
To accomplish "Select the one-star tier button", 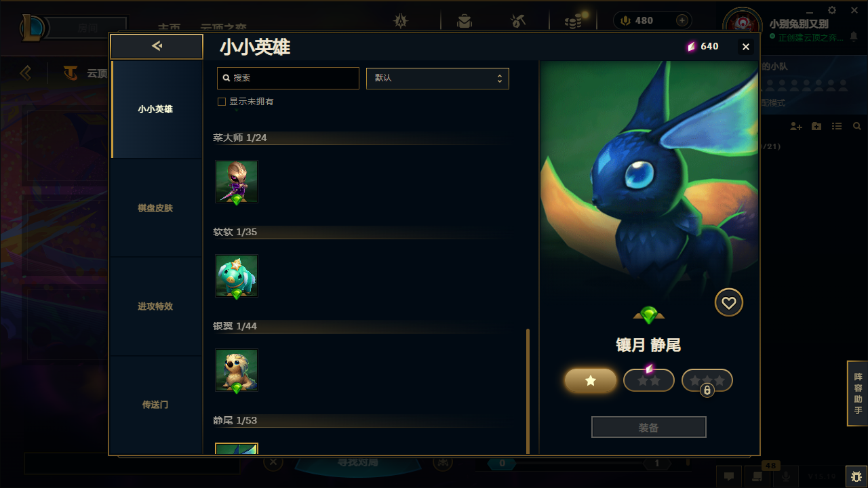I will [591, 381].
